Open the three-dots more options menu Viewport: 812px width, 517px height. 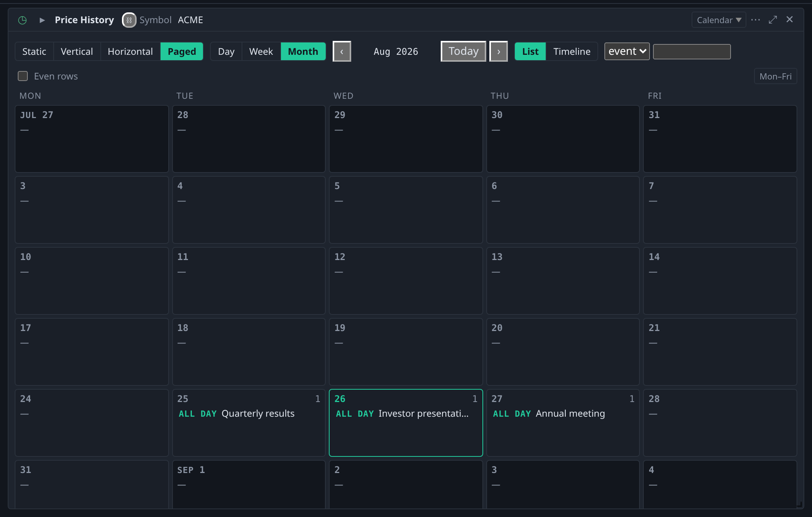tap(755, 20)
